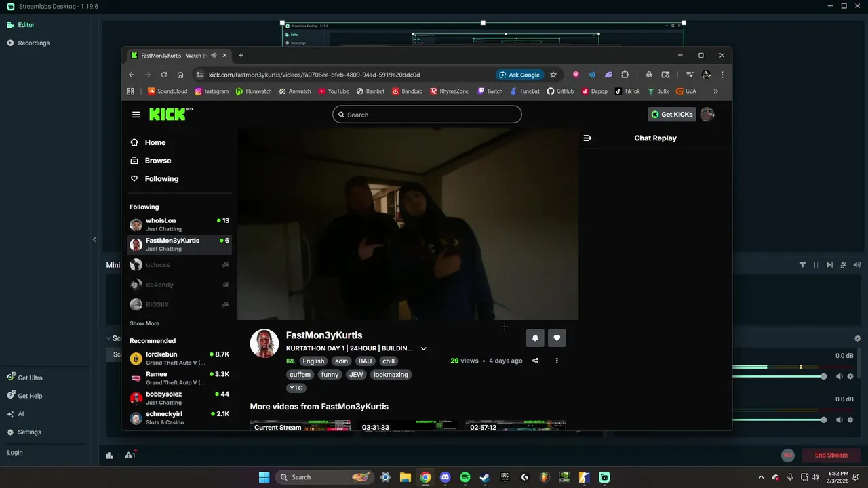Click the lookmaxing tag

(x=391, y=375)
